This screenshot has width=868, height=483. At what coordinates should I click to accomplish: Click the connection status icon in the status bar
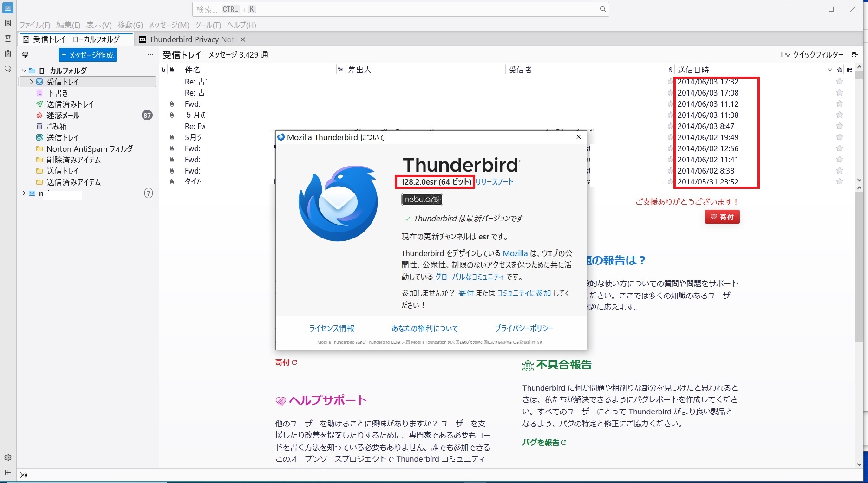click(23, 475)
